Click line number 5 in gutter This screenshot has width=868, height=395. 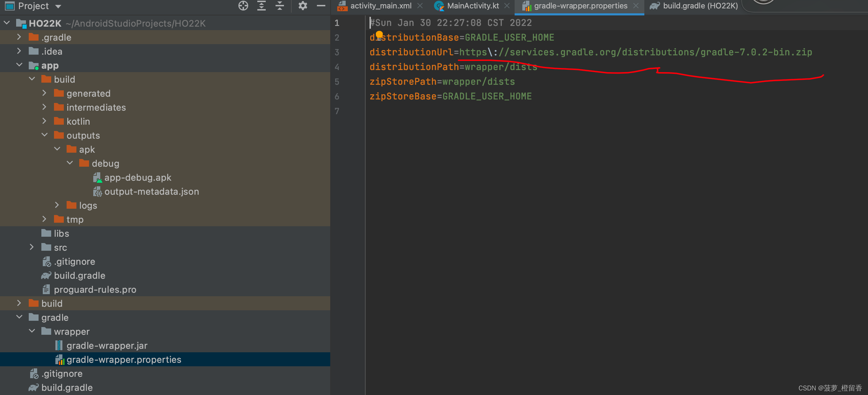point(337,82)
